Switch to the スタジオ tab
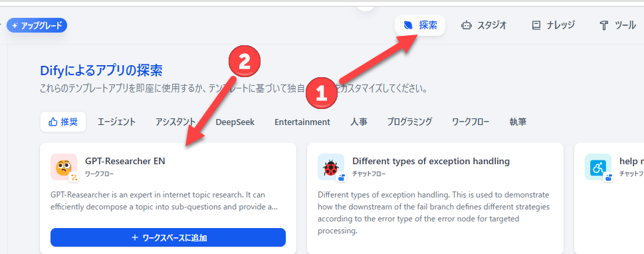This screenshot has width=644, height=254. point(484,25)
